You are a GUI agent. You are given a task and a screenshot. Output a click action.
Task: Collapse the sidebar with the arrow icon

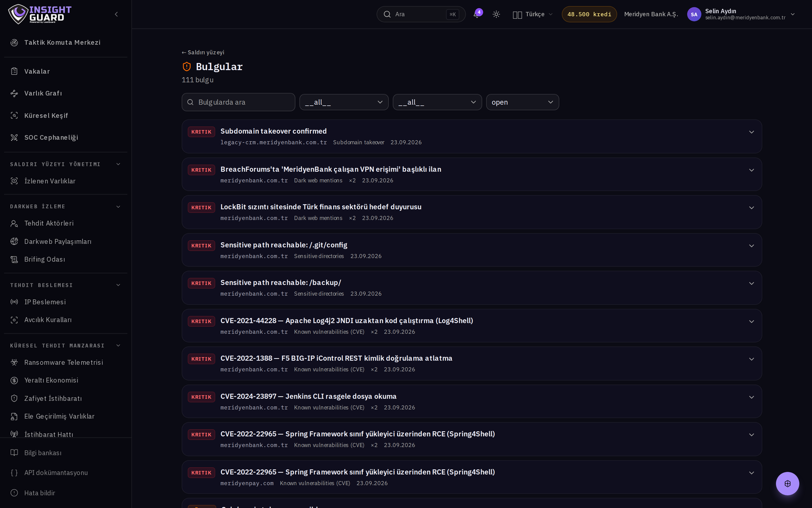click(x=116, y=14)
